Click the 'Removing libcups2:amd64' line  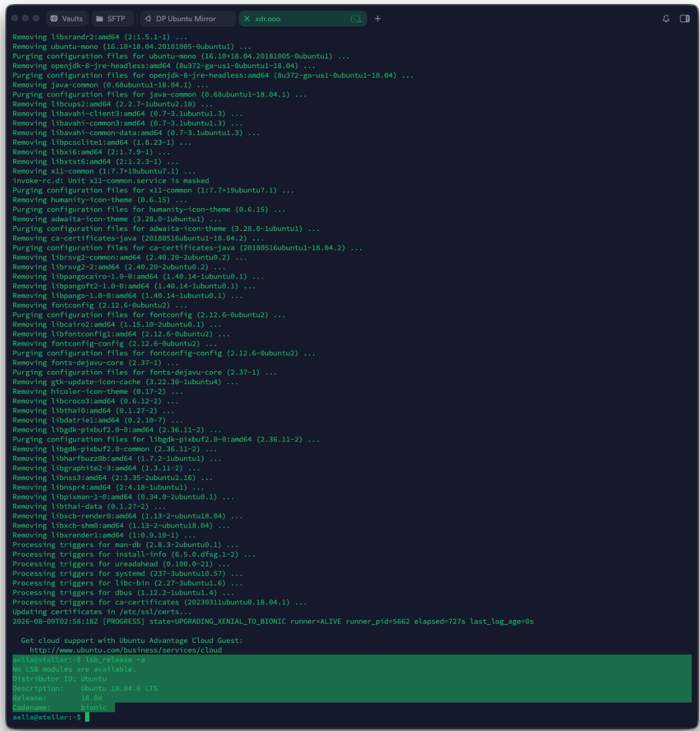click(113, 104)
